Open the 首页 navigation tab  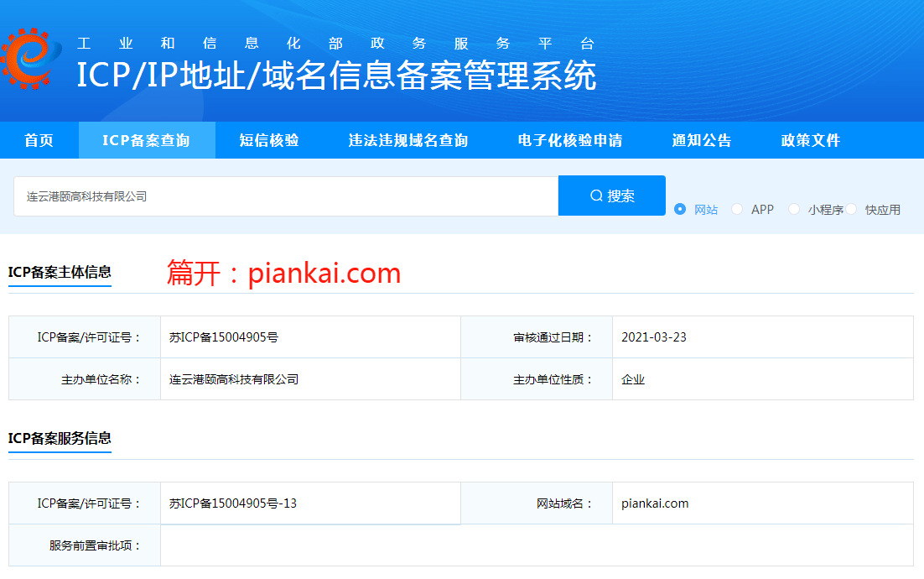37,140
